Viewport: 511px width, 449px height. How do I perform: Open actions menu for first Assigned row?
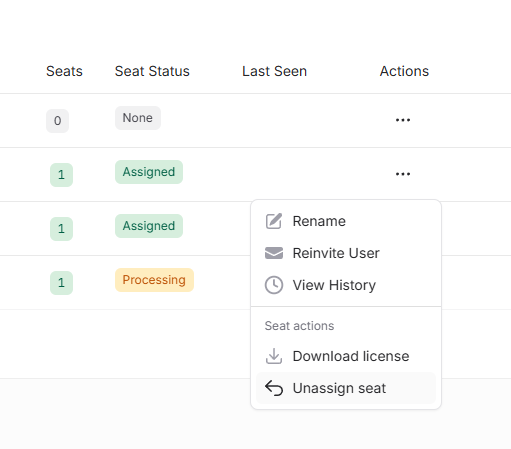pyautogui.click(x=403, y=174)
